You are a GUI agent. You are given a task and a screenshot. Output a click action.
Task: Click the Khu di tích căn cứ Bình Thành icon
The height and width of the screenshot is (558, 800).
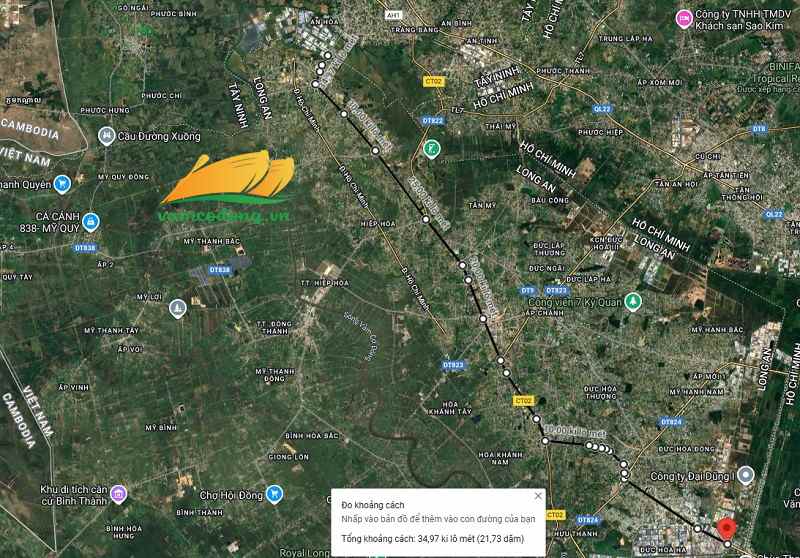[x=118, y=494]
